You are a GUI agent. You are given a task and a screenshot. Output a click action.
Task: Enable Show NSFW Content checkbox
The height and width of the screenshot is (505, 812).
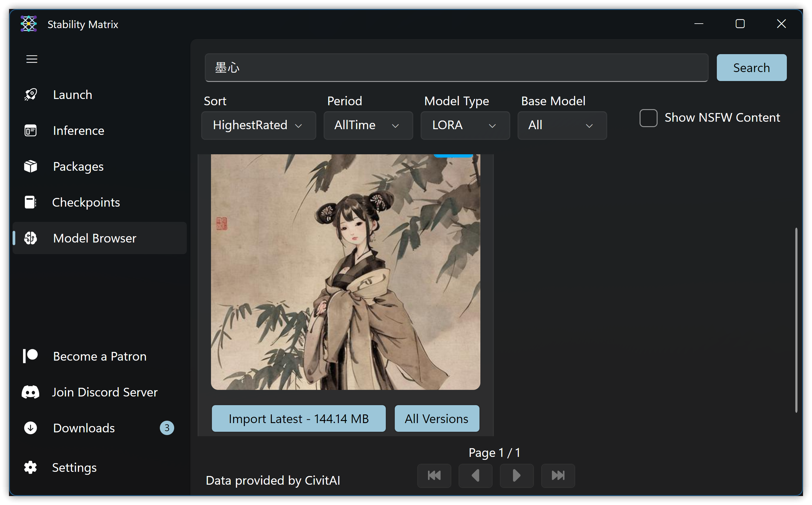tap(648, 118)
